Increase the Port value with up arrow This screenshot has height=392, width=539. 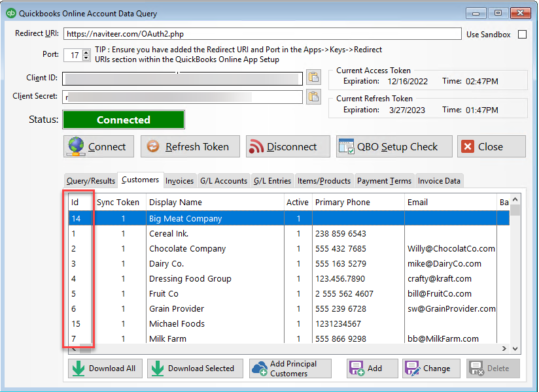tap(86, 52)
